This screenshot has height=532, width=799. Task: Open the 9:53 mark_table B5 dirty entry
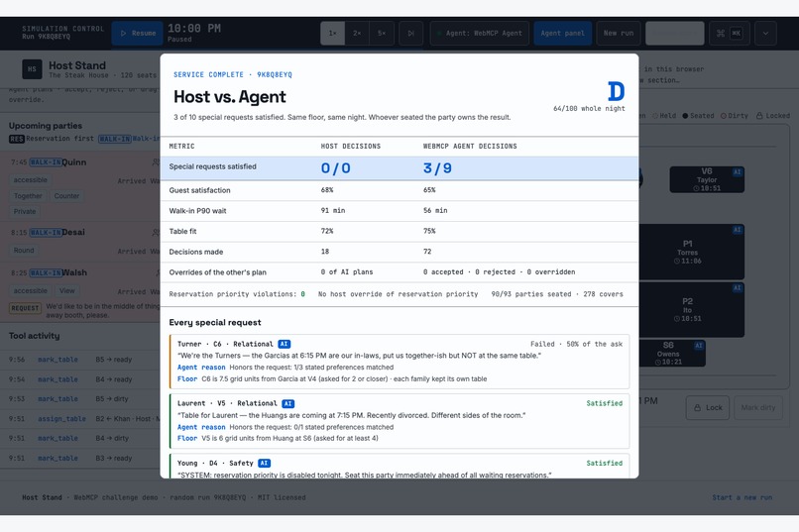coord(80,399)
